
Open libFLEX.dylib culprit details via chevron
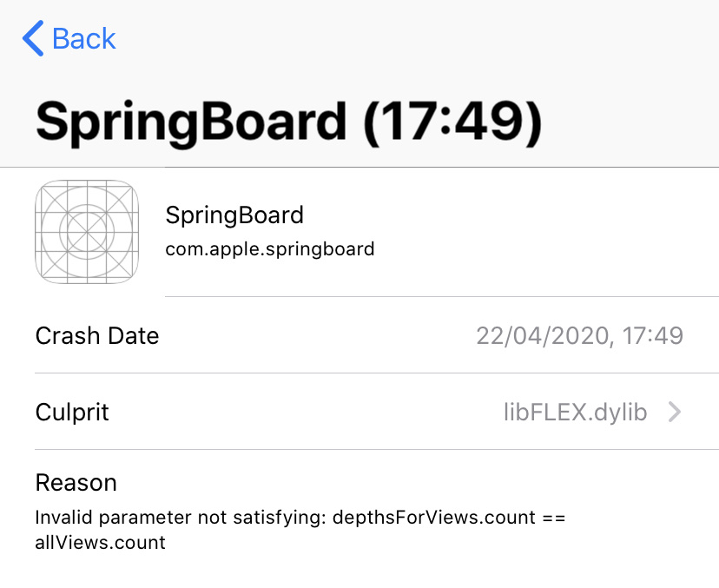674,413
